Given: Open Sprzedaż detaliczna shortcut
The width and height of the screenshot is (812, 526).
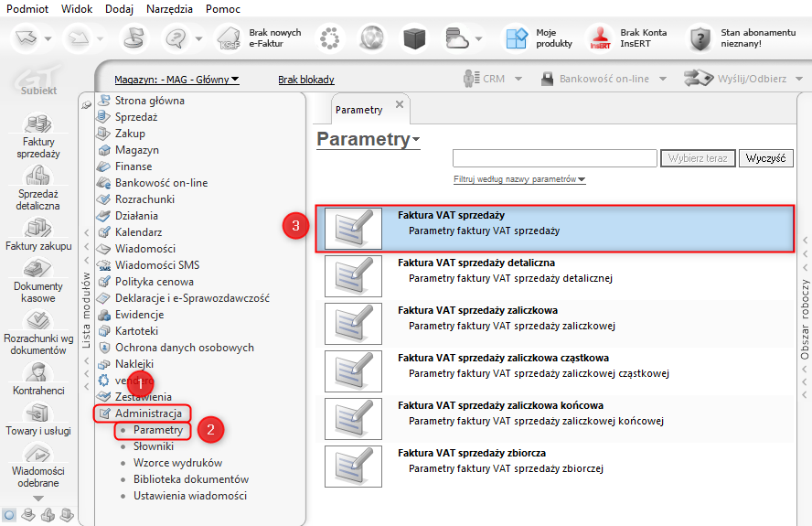Looking at the screenshot, I should [x=38, y=188].
